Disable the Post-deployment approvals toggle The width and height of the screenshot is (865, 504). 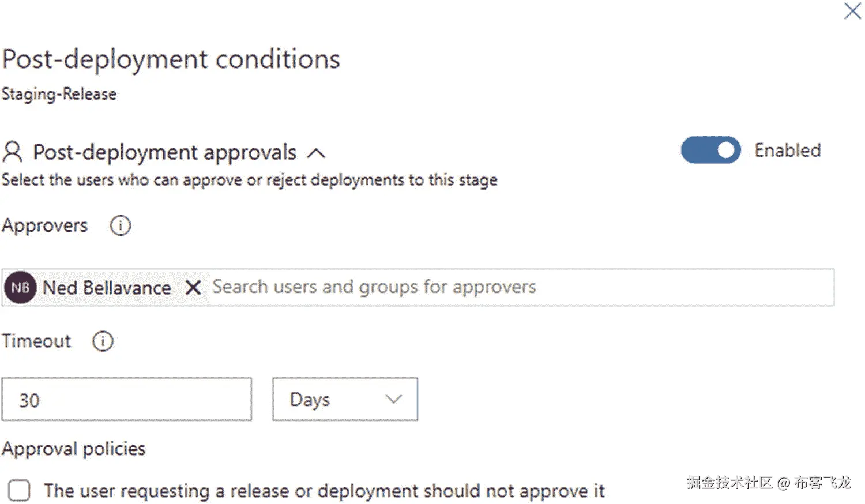pyautogui.click(x=710, y=151)
